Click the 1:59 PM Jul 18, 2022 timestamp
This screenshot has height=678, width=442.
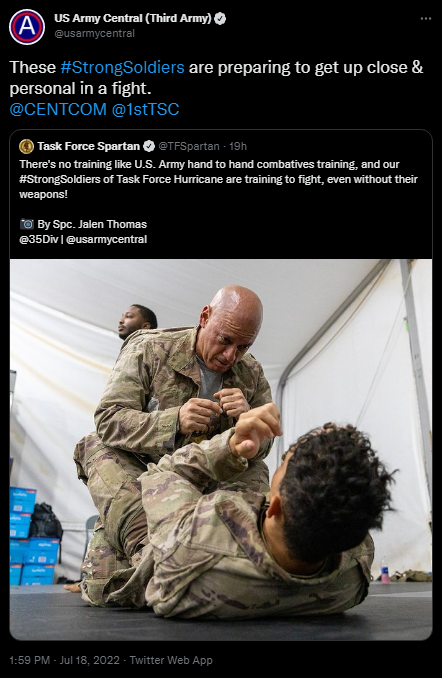tap(64, 660)
